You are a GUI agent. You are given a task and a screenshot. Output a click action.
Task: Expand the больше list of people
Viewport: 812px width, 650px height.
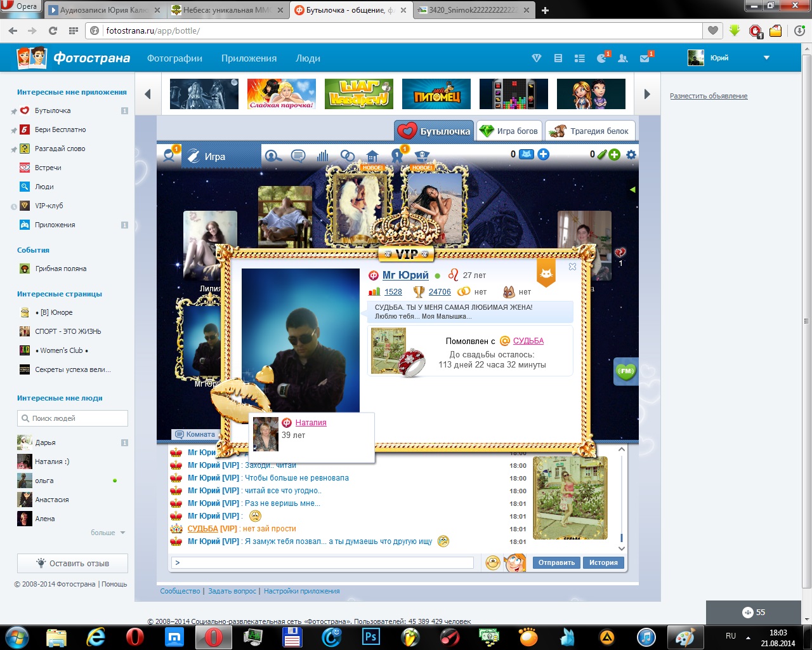coord(108,533)
